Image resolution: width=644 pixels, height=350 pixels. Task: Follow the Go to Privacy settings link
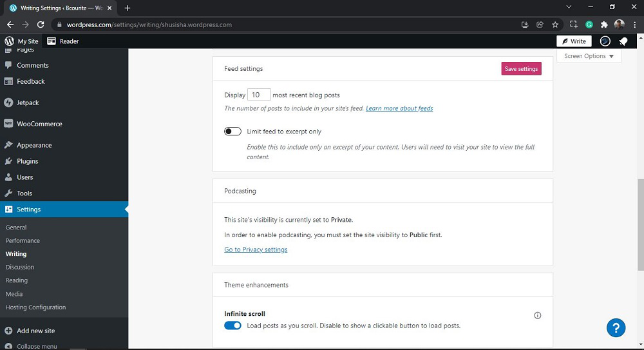click(256, 249)
